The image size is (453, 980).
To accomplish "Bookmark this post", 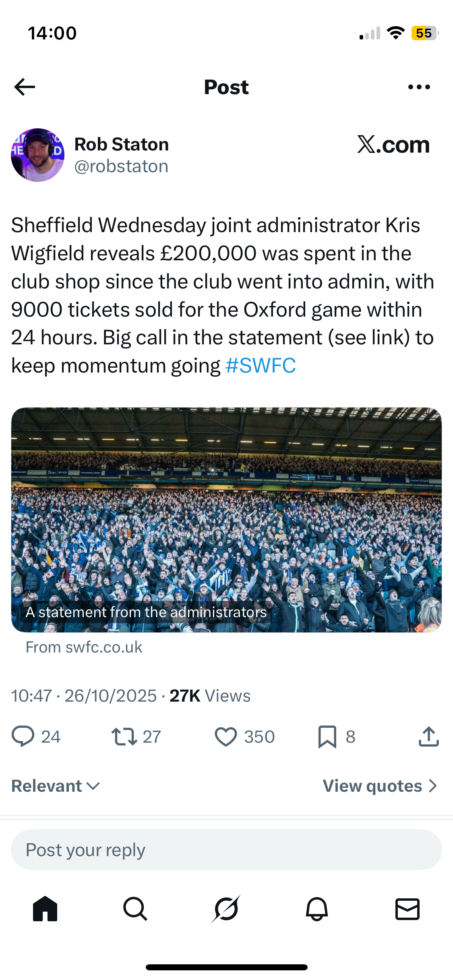I will point(327,737).
